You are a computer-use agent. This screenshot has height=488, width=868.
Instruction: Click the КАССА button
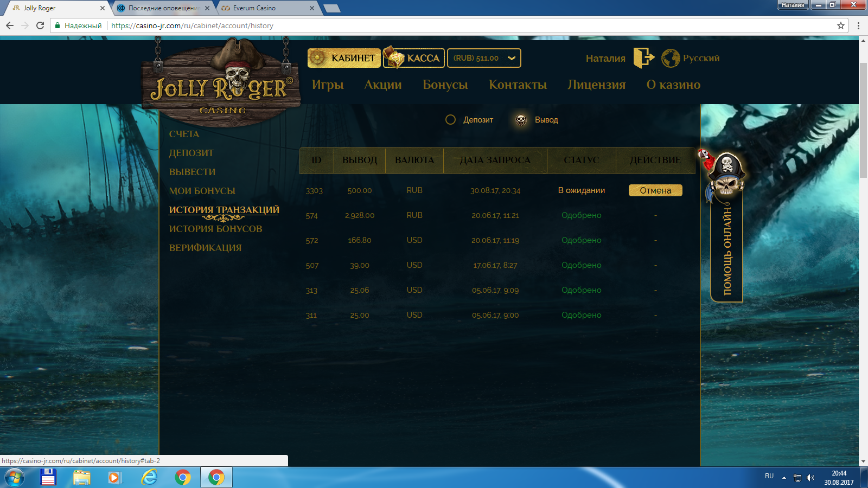click(414, 58)
